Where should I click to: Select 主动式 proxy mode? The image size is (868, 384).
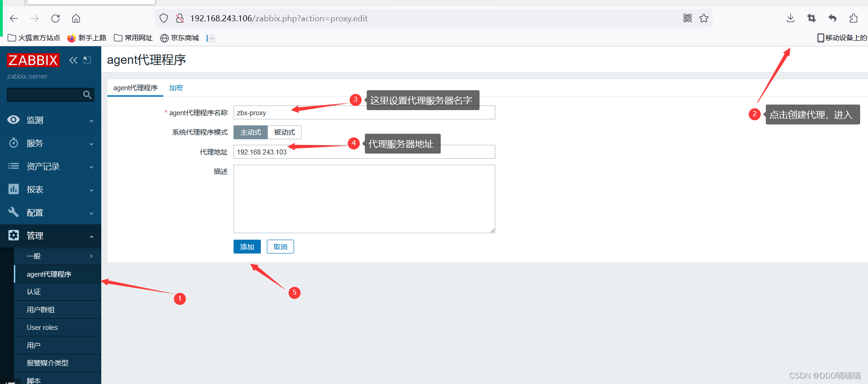pyautogui.click(x=251, y=132)
